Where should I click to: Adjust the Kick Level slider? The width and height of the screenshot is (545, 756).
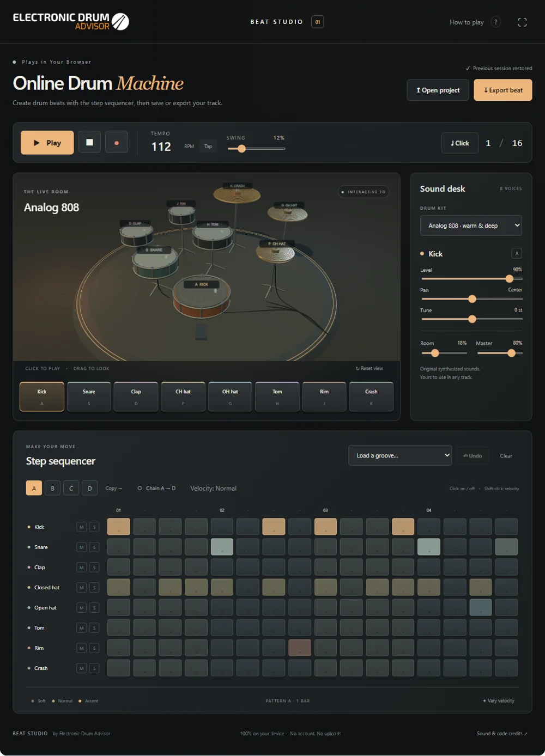pos(472,278)
